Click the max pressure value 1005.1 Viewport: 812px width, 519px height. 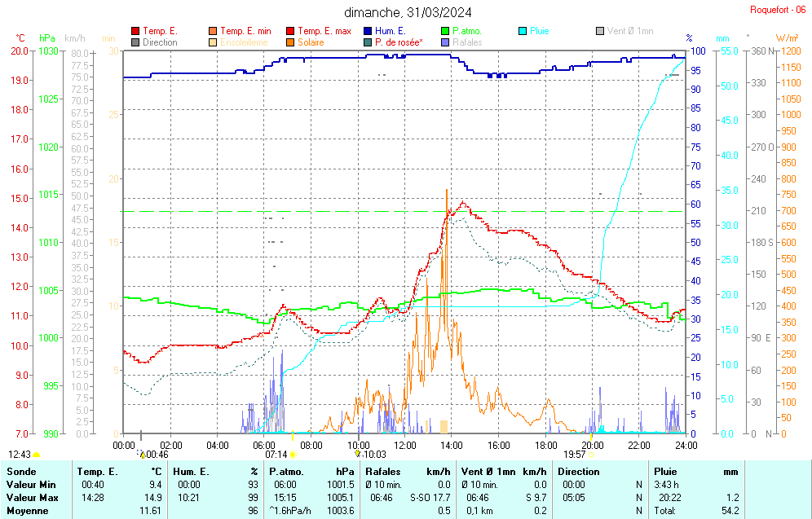[341, 498]
